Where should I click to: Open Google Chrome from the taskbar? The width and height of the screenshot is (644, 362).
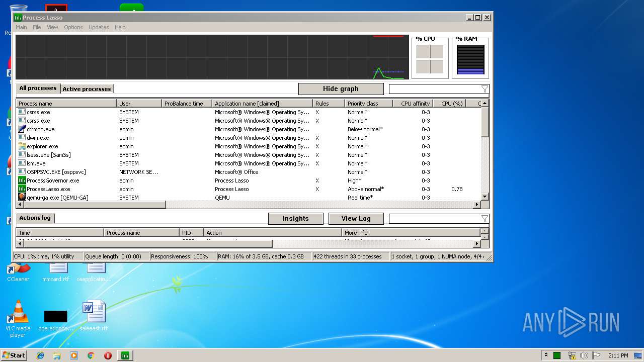point(91,355)
